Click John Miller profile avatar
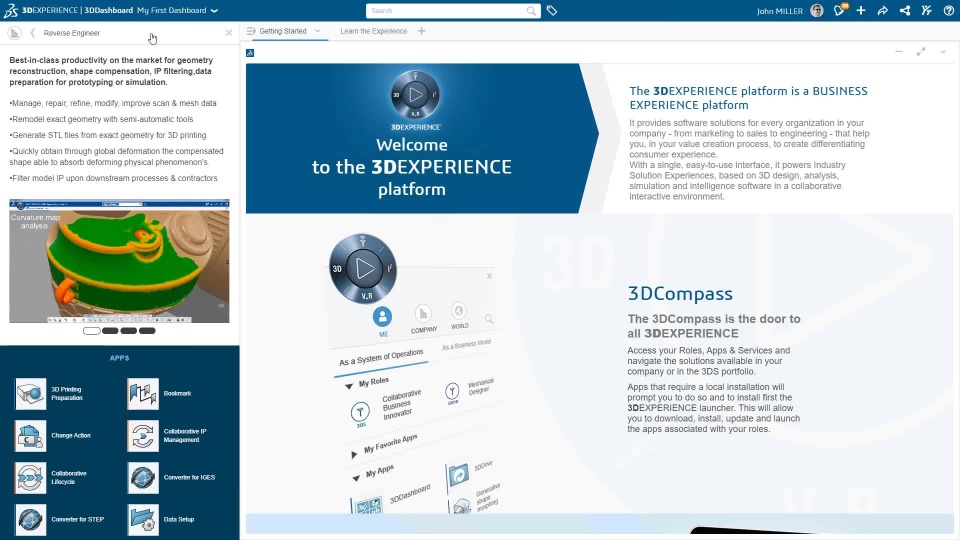 817,10
